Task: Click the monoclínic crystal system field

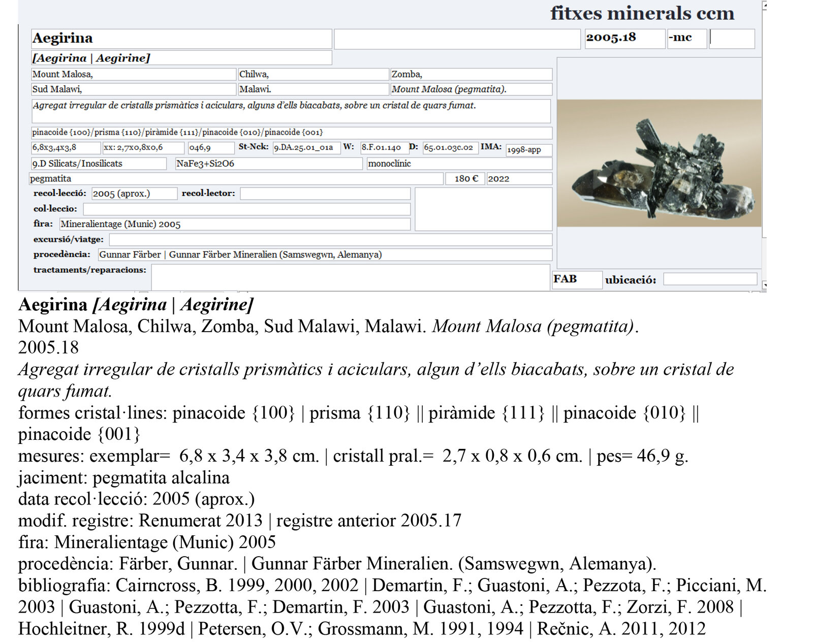Action: [459, 164]
